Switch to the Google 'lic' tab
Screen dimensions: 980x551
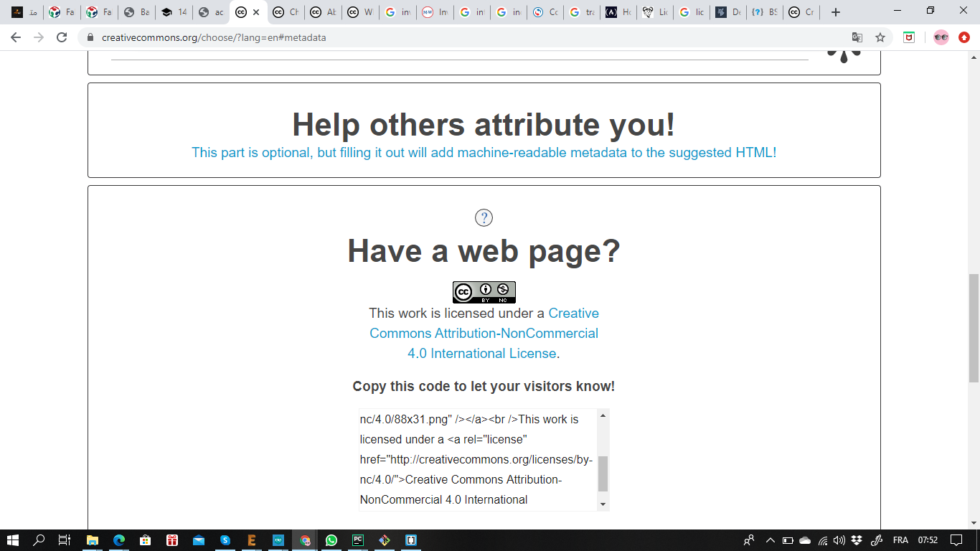tap(692, 12)
